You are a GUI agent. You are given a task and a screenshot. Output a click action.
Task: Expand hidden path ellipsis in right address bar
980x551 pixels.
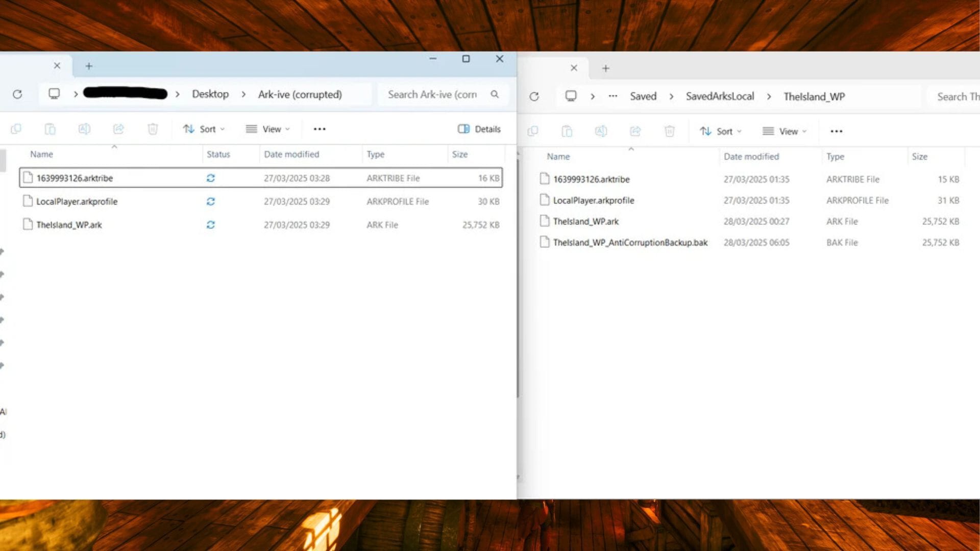click(x=613, y=96)
